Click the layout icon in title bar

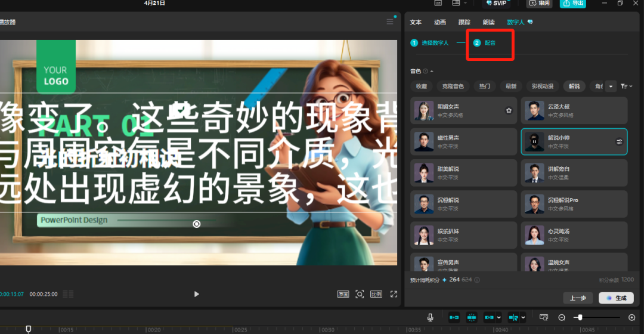coord(456,3)
